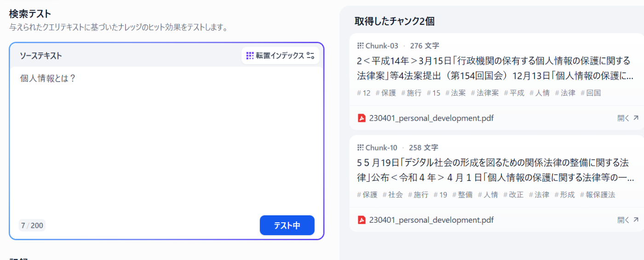Click the #改正 tag in Chunk-10
The height and width of the screenshot is (260, 644).
[x=513, y=195]
